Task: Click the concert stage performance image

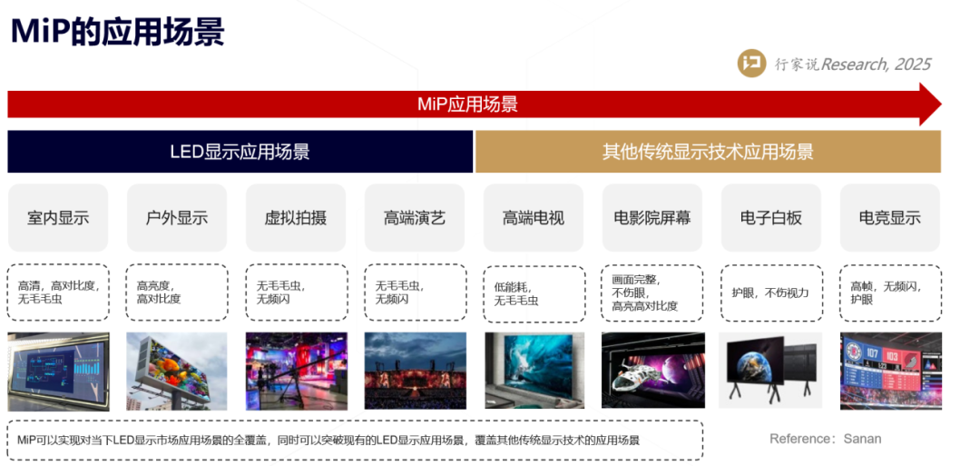Action: (x=416, y=371)
